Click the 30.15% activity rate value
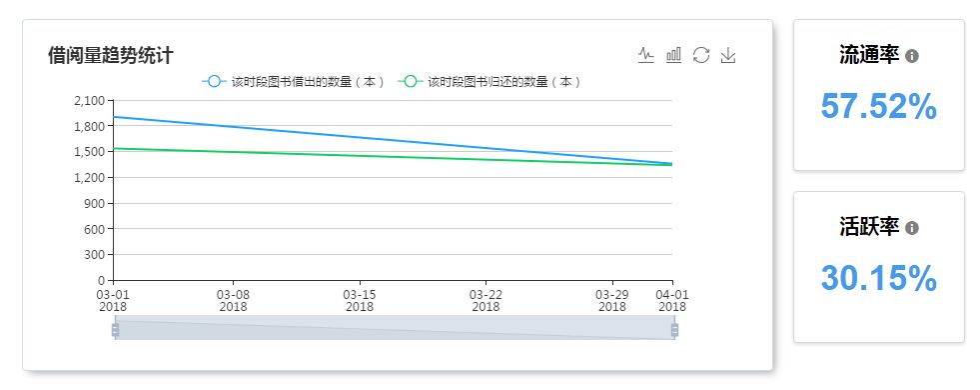Viewport: 980px width, 390px height. pos(879,278)
